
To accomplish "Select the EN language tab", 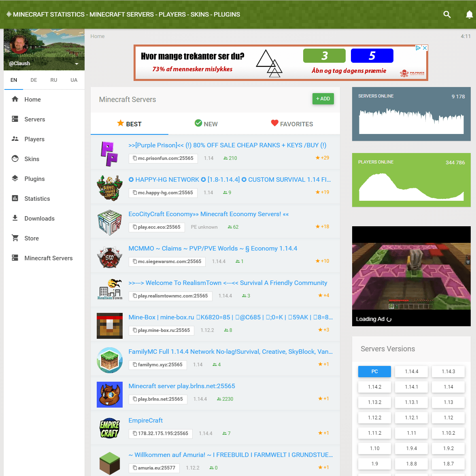I will (14, 80).
